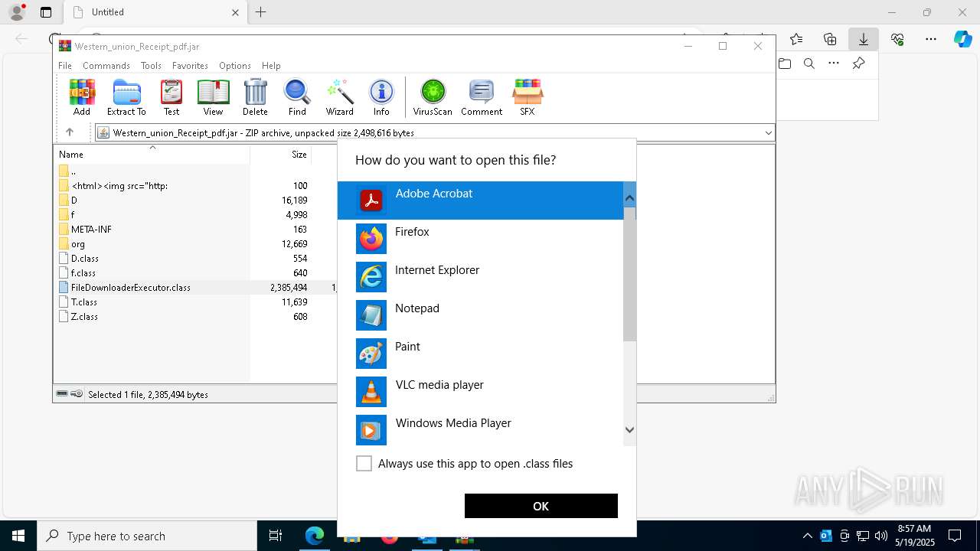The image size is (980, 551).
Task: Choose Paint from the app list
Action: click(481, 354)
